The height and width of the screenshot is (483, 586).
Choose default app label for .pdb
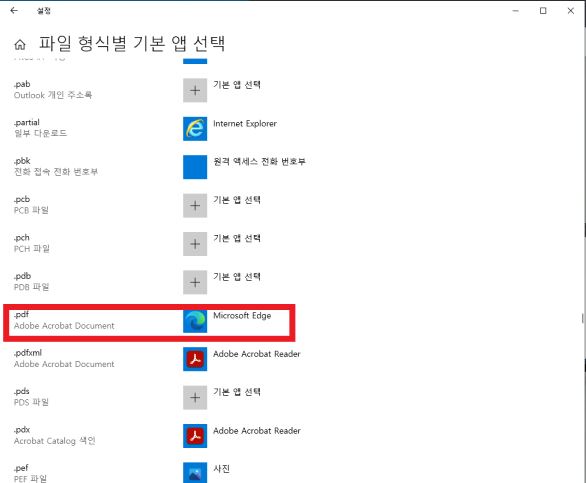[x=237, y=277]
